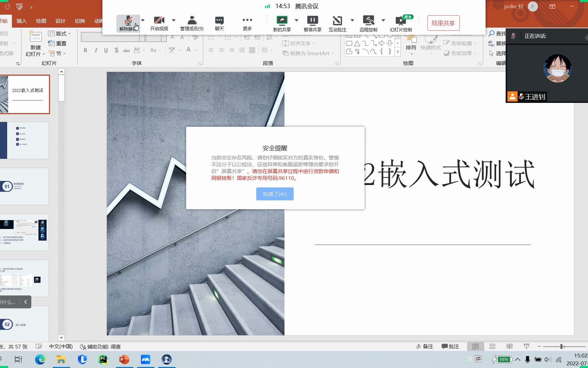The width and height of the screenshot is (588, 368).
Task: Open accessibility check 辅助功能: 调查
Action: pyautogui.click(x=100, y=347)
